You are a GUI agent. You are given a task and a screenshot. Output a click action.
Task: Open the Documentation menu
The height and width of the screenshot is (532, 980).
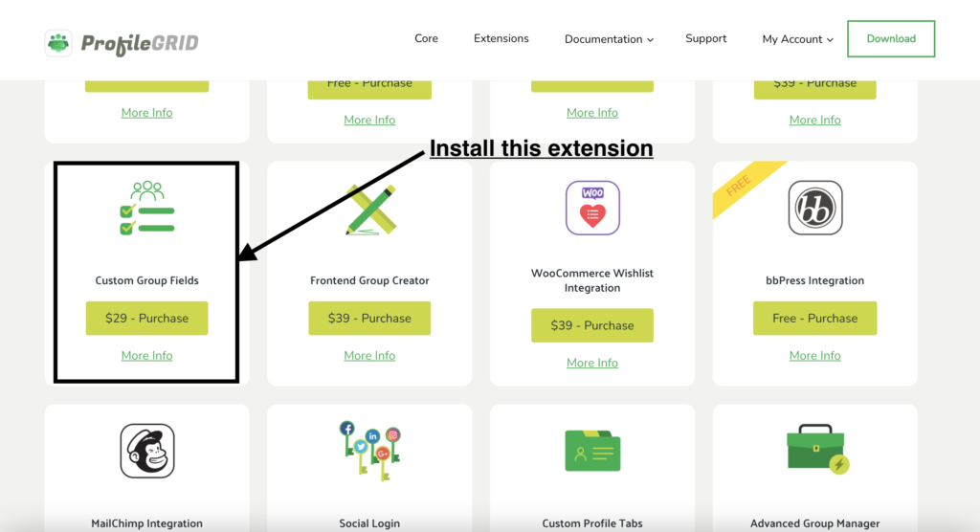point(609,39)
